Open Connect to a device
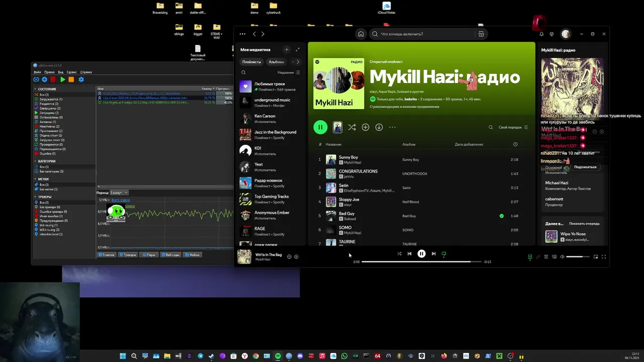The height and width of the screenshot is (362, 644). pos(554,257)
